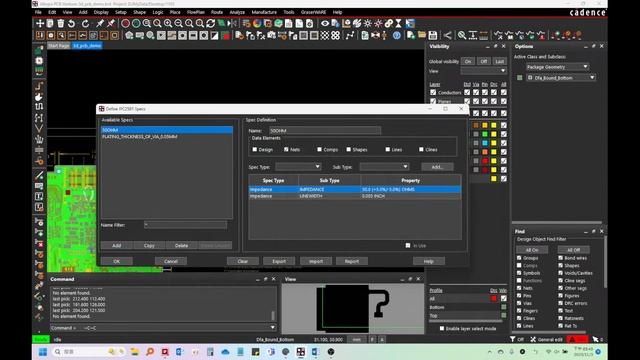
Task: Click the V-shaped tool in left sidebar
Action: [x=39, y=128]
